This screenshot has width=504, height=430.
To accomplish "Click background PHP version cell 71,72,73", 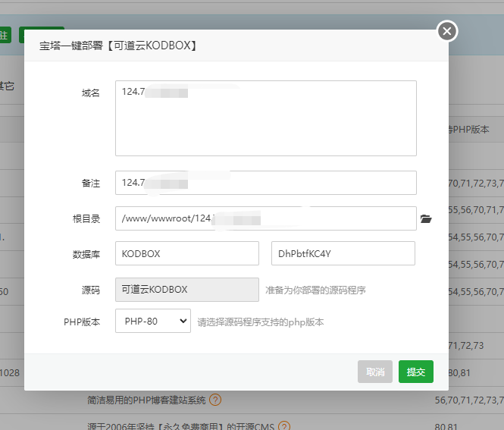I will (466, 345).
